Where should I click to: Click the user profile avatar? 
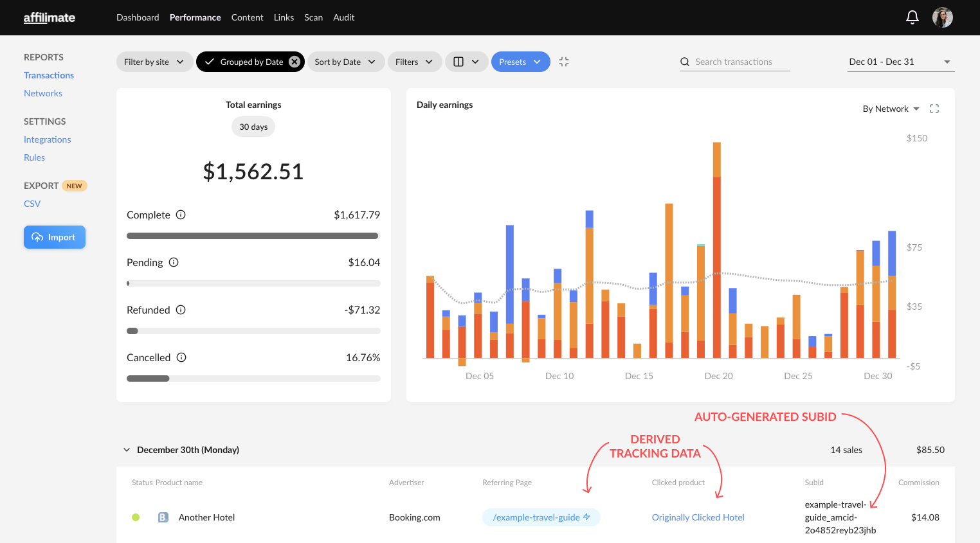(x=942, y=17)
